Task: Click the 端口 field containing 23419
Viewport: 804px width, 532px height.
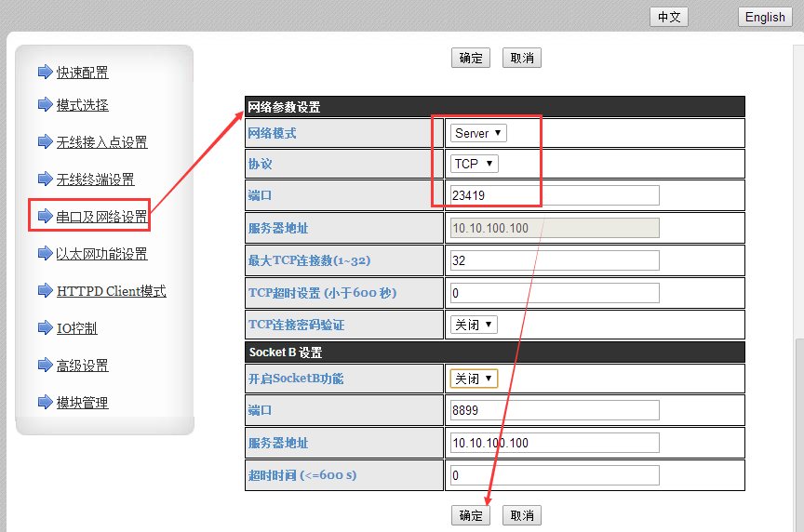Action: [554, 195]
